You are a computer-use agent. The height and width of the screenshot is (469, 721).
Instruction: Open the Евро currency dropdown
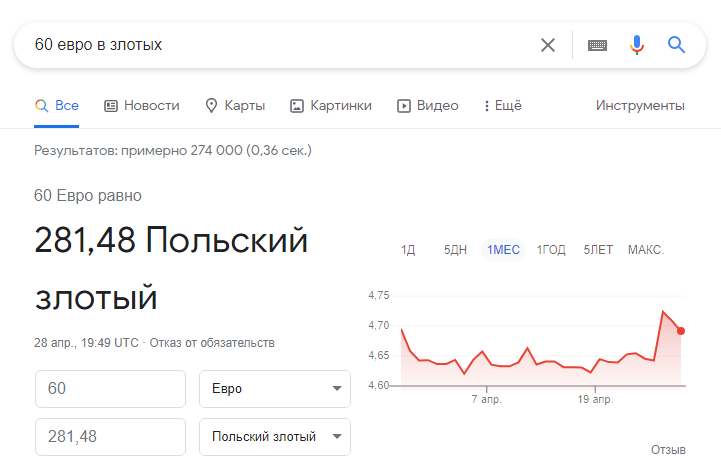275,389
